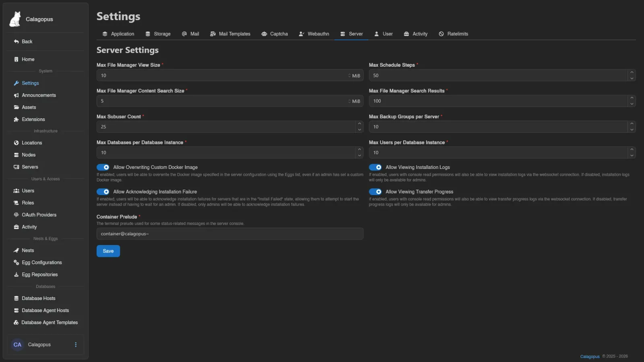Click the Home icon in sidebar

[17, 59]
